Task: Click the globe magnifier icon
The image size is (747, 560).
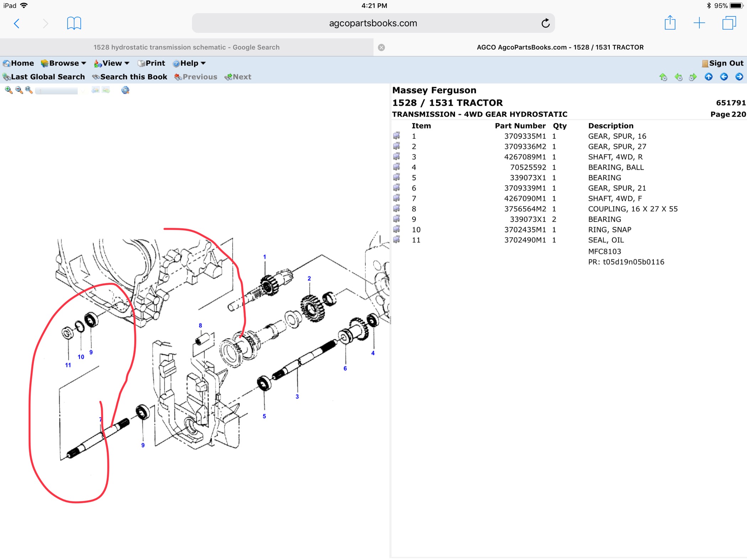Action: tap(125, 90)
